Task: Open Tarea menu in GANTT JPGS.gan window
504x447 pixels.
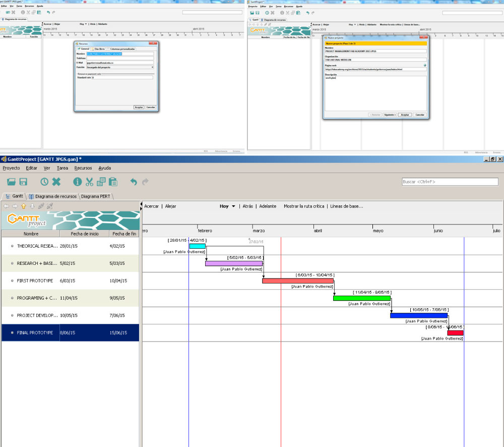Action: coord(62,168)
